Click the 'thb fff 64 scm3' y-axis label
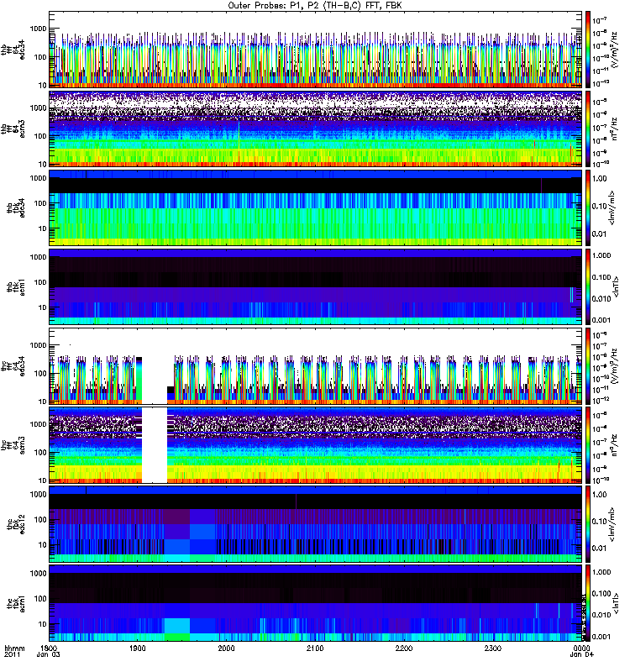630x672 pixels. point(13,129)
